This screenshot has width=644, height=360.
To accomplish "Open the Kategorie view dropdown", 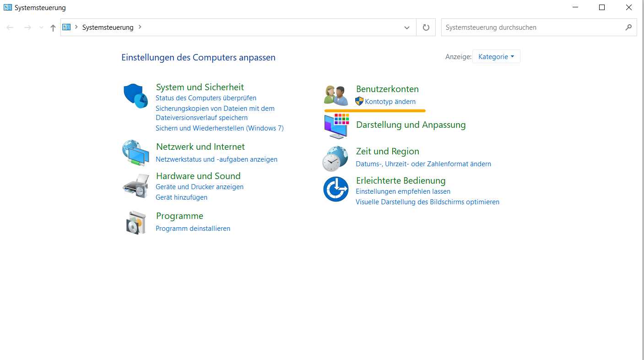I will [496, 56].
